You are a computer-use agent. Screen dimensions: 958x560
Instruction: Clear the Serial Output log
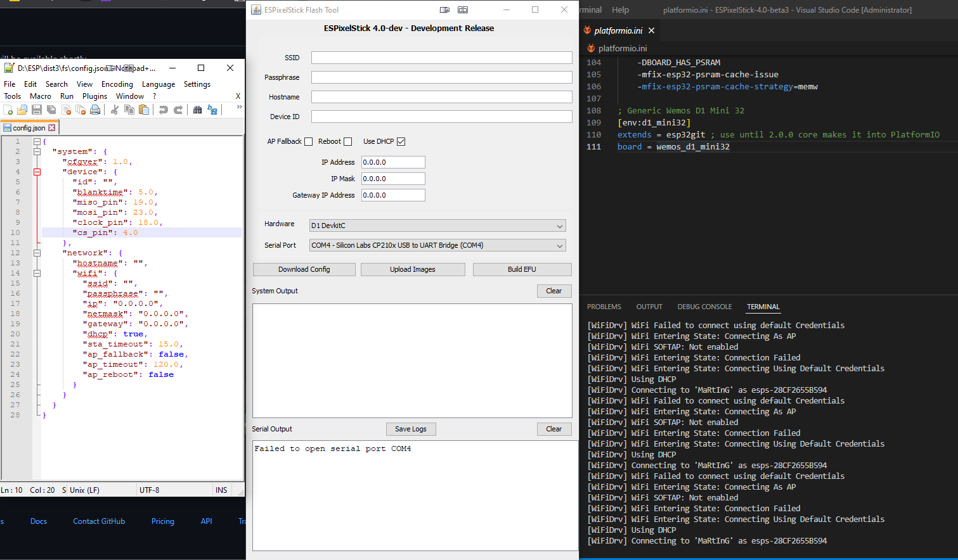pyautogui.click(x=554, y=429)
